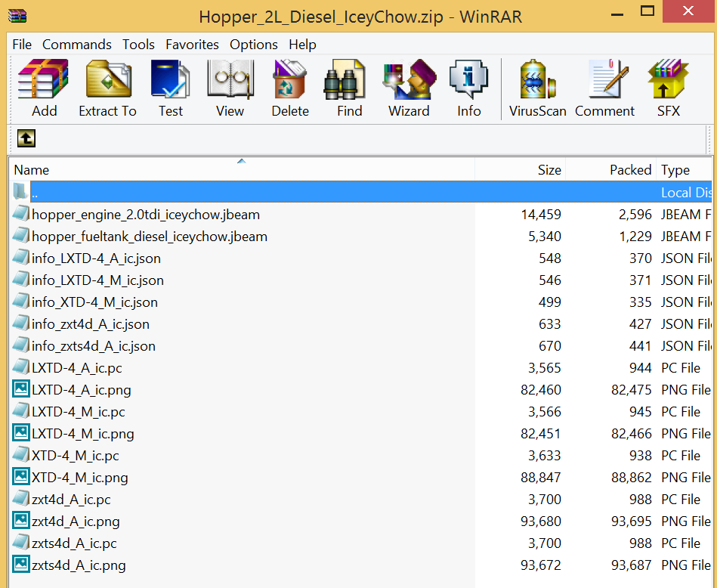The width and height of the screenshot is (717, 588).
Task: Click the parent folder icon row
Action: coord(20,191)
